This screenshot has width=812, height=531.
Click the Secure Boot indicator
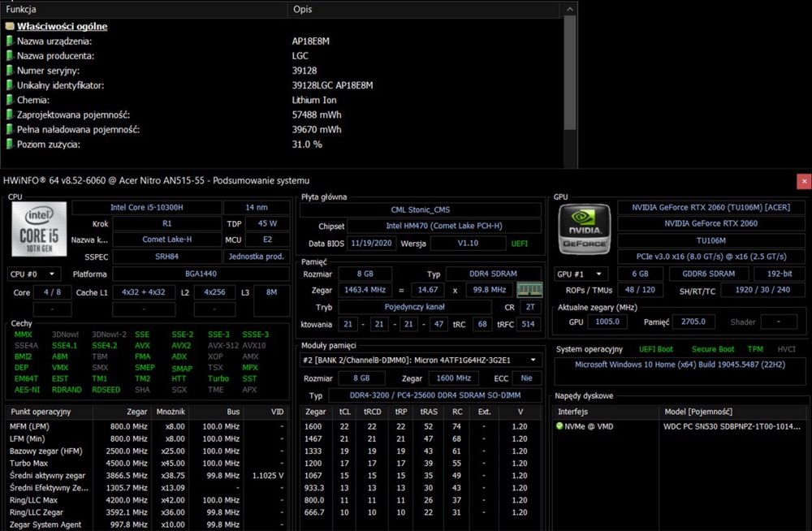point(713,349)
